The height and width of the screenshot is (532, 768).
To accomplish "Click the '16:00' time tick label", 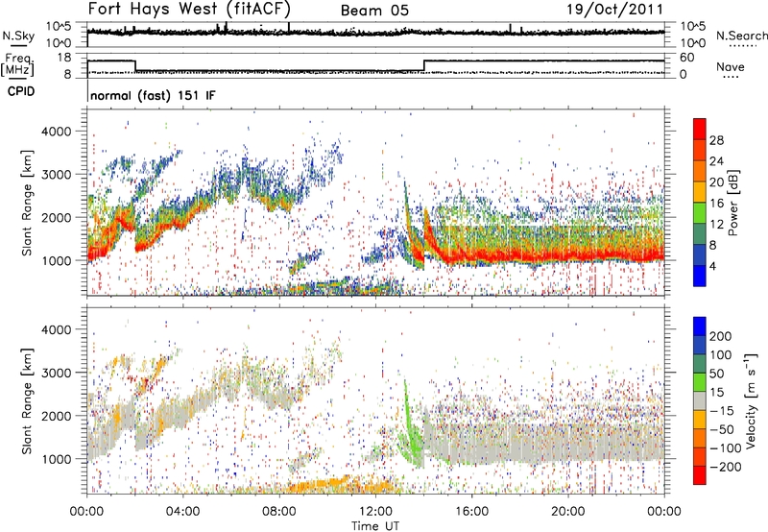I will [471, 512].
